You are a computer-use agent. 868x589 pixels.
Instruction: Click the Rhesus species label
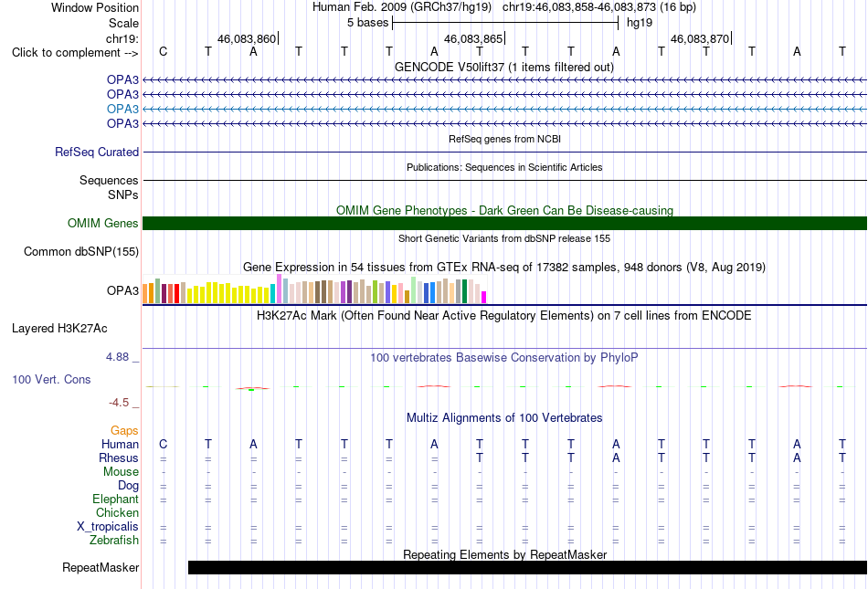coord(119,458)
